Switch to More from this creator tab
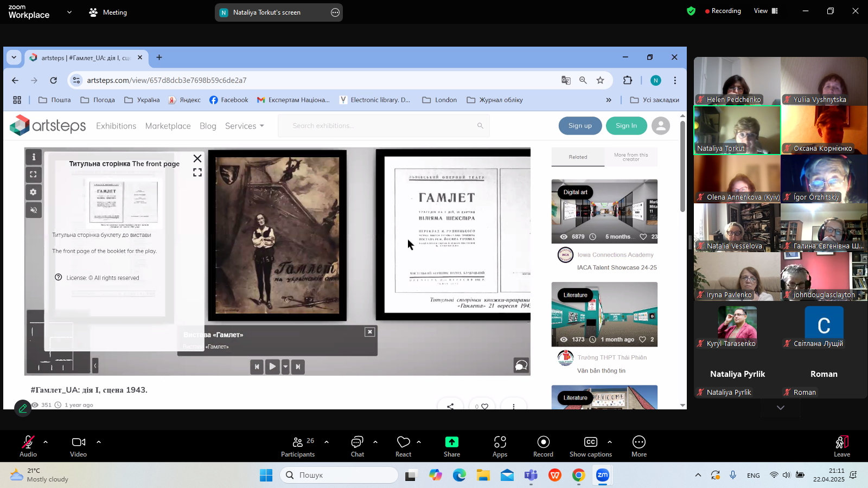Image resolution: width=868 pixels, height=488 pixels. (630, 157)
